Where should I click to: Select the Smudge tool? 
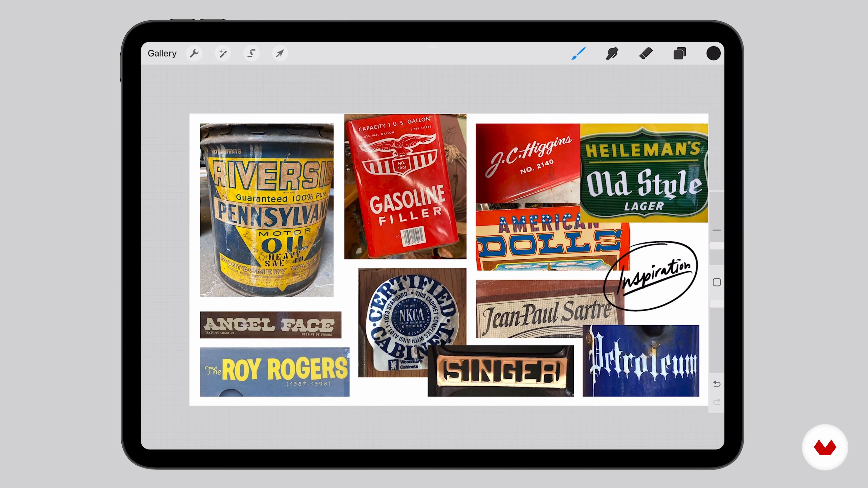(x=612, y=53)
